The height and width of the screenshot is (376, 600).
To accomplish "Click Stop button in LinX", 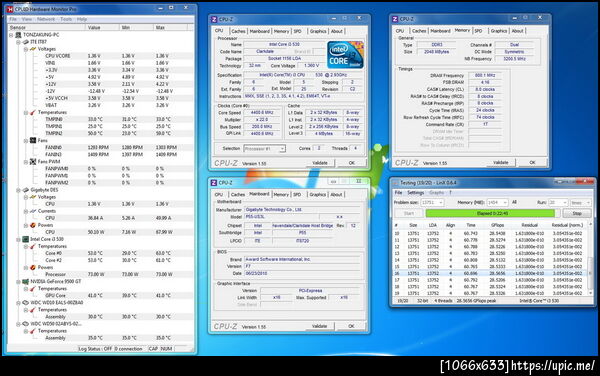I will coord(577,213).
